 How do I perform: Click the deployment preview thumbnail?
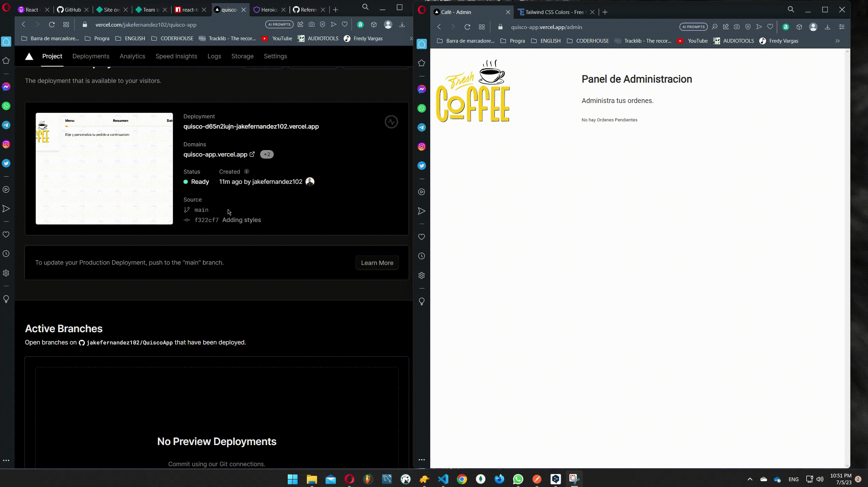[104, 168]
